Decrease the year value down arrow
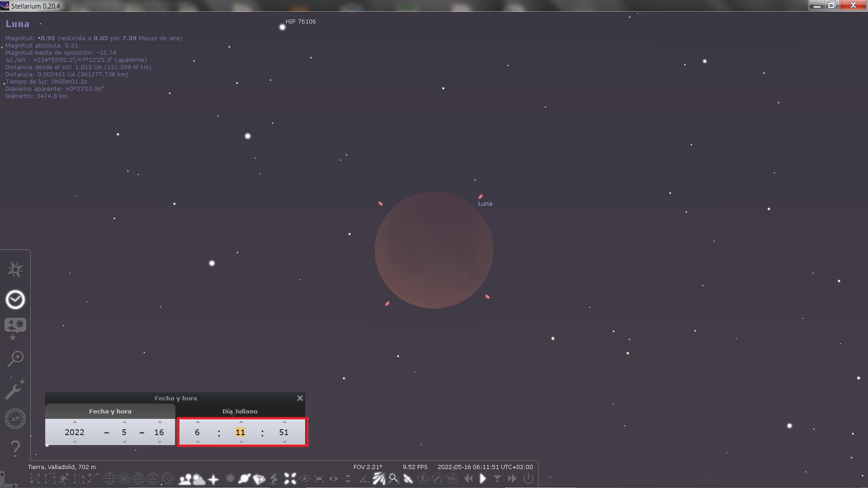The height and width of the screenshot is (488, 868). point(75,442)
